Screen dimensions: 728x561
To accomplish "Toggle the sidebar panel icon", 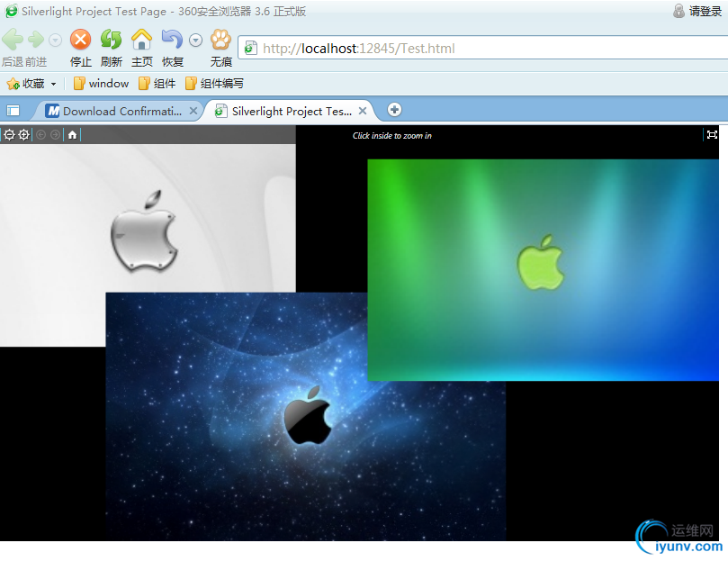I will 13,111.
